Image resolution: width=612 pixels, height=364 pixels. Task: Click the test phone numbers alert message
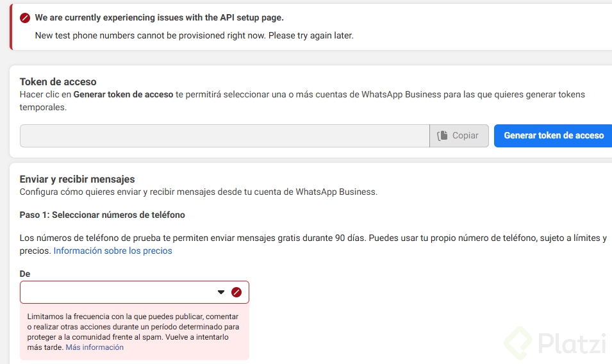pyautogui.click(x=194, y=35)
